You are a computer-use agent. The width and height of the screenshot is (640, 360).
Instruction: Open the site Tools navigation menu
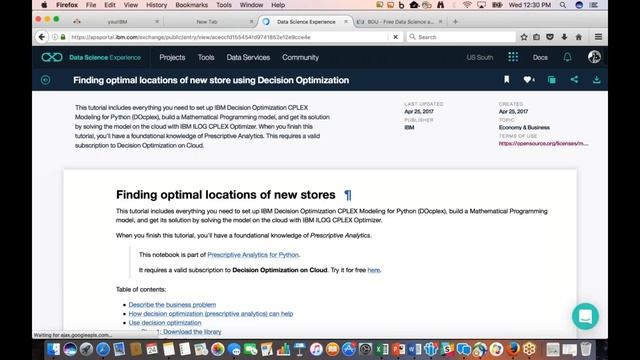(206, 58)
